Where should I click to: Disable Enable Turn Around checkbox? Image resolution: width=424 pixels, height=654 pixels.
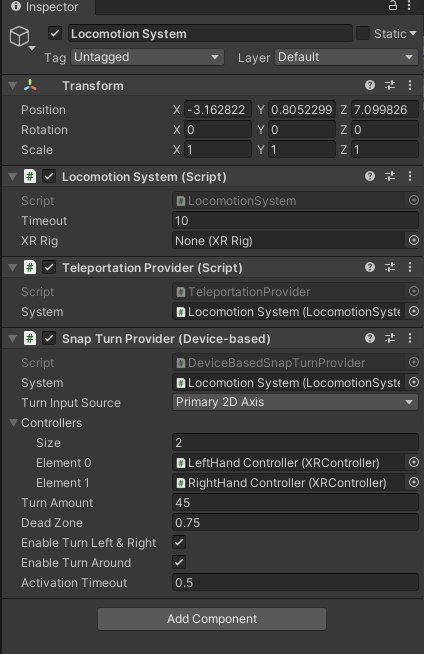(x=179, y=562)
